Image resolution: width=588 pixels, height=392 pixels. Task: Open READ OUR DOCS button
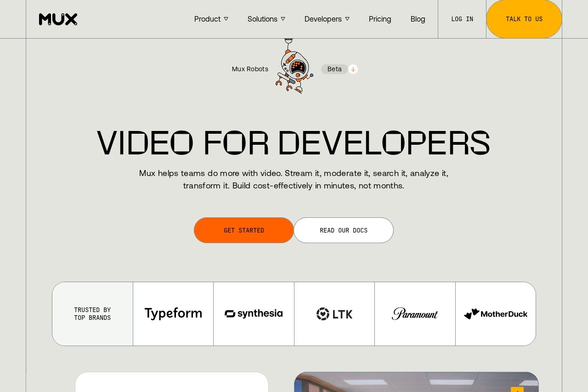[344, 230]
